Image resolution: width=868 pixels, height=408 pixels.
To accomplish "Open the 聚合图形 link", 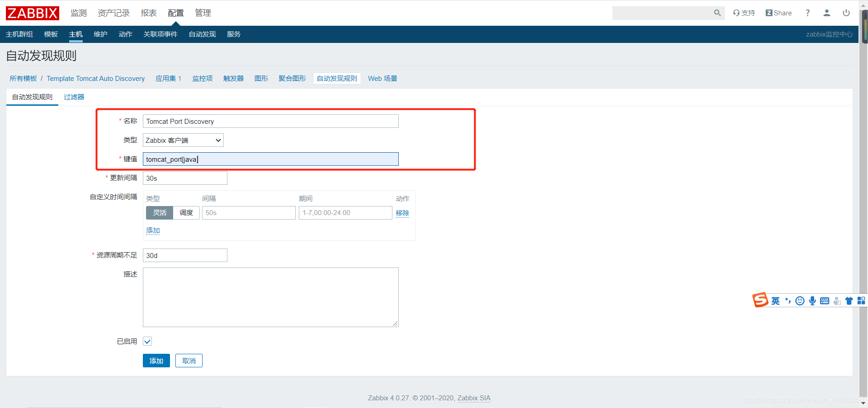I will [292, 79].
